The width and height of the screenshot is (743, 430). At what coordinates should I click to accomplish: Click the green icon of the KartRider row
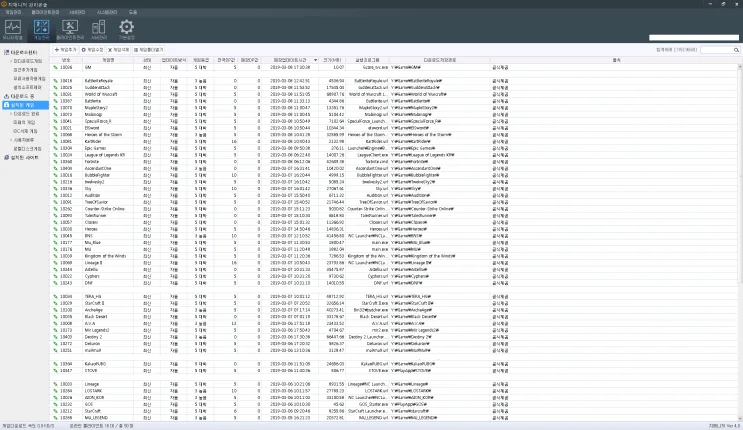55,142
